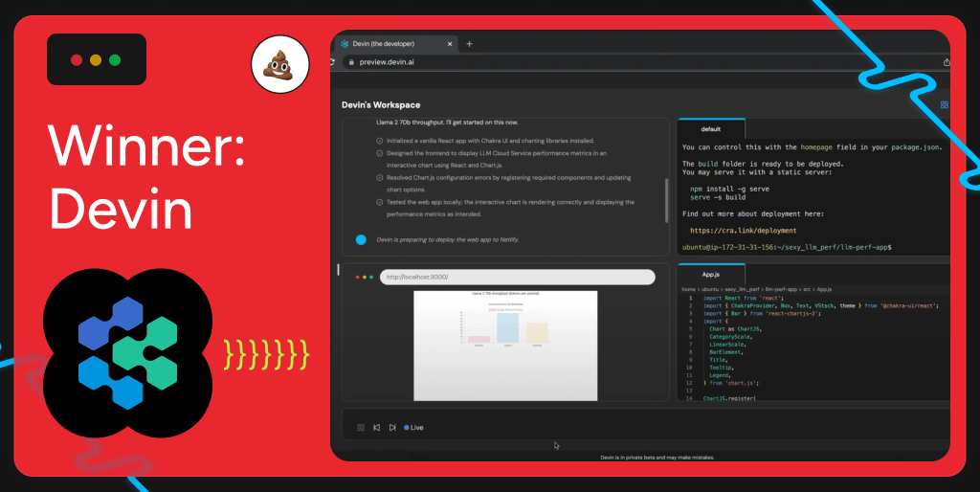980x492 pixels.
Task: Click 'Devin is preparing to deploy' status text
Action: 448,239
